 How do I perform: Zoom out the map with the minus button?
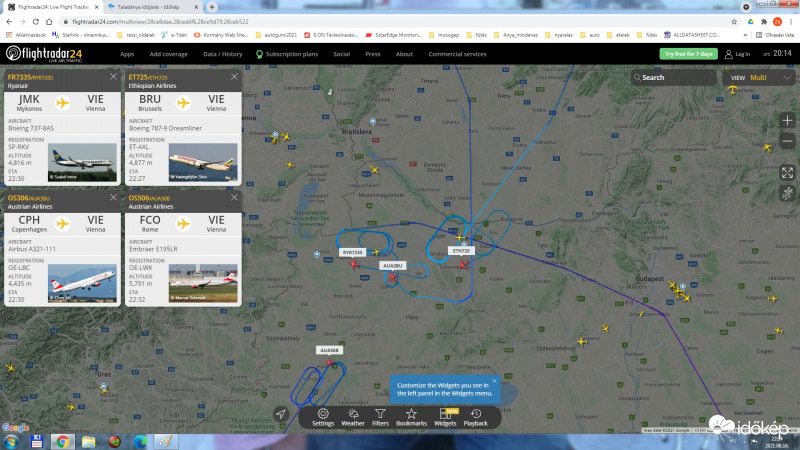pos(787,141)
